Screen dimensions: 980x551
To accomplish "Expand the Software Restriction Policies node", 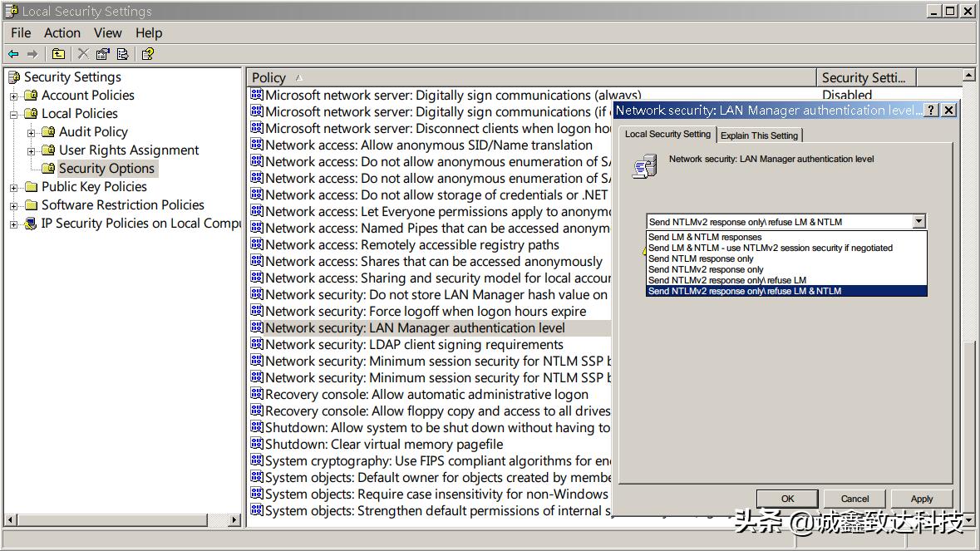I will [x=14, y=205].
